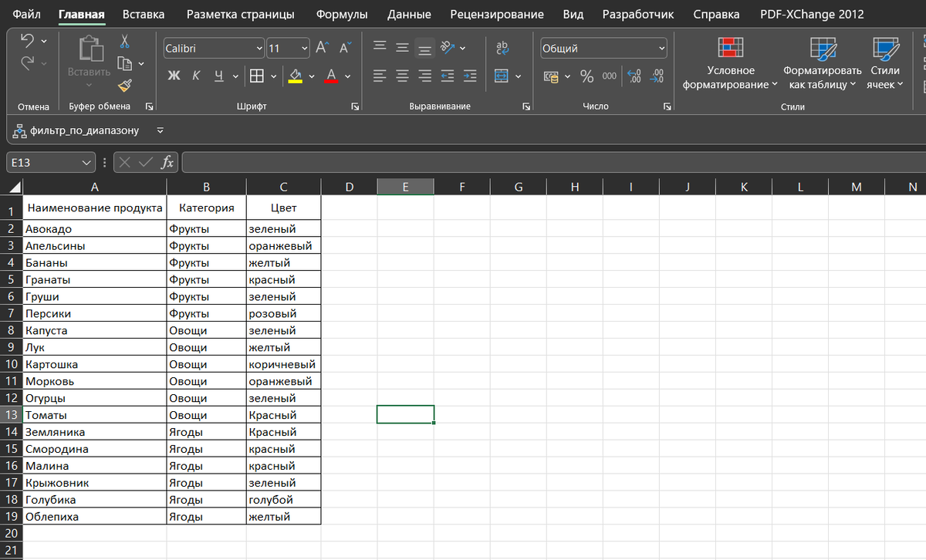Click the Undo arrow icon

[x=27, y=39]
